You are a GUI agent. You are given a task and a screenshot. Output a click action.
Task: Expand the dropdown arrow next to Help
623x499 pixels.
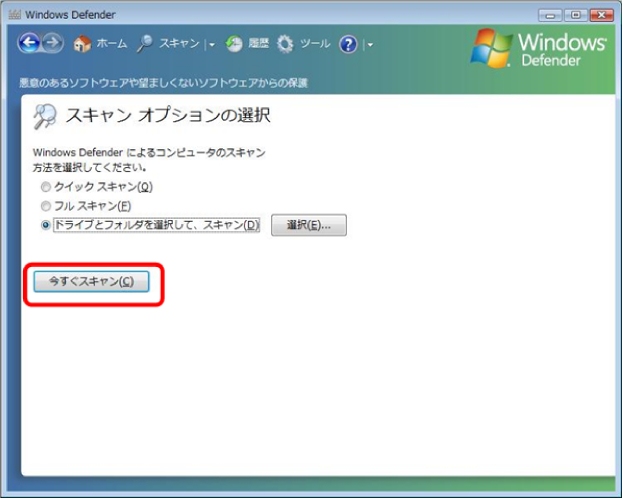pyautogui.click(x=368, y=45)
